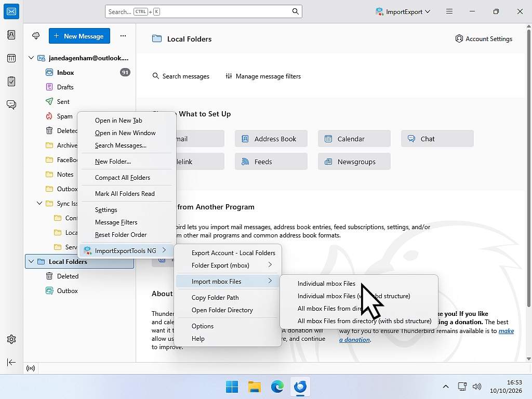Click the Get Messages cloud icon
The width and height of the screenshot is (532, 399).
click(36, 36)
